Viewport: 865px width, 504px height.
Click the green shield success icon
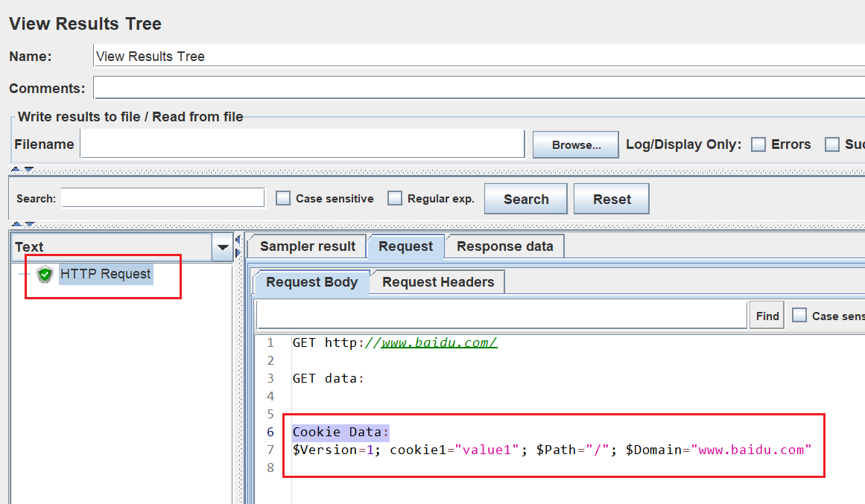[45, 273]
